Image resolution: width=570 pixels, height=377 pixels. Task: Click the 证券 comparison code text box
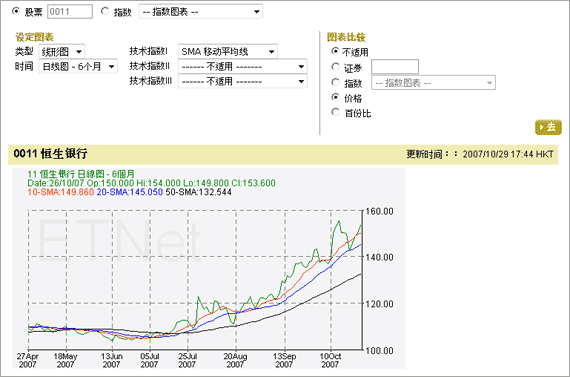point(395,67)
